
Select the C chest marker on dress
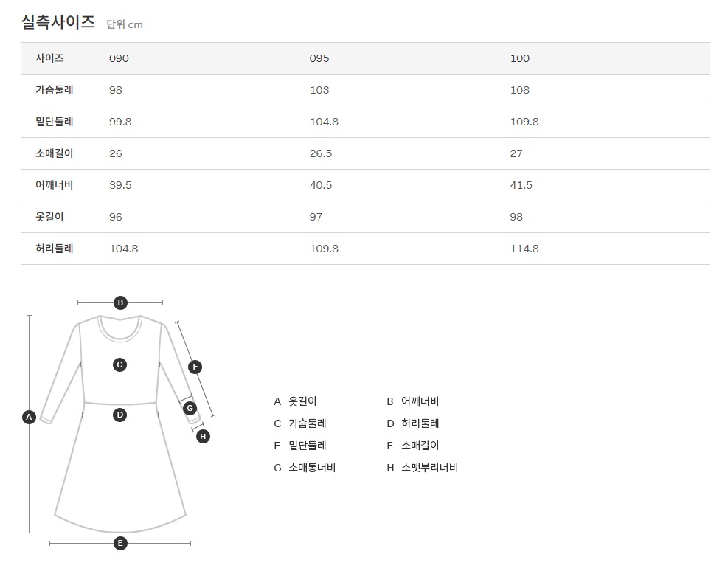click(x=120, y=364)
